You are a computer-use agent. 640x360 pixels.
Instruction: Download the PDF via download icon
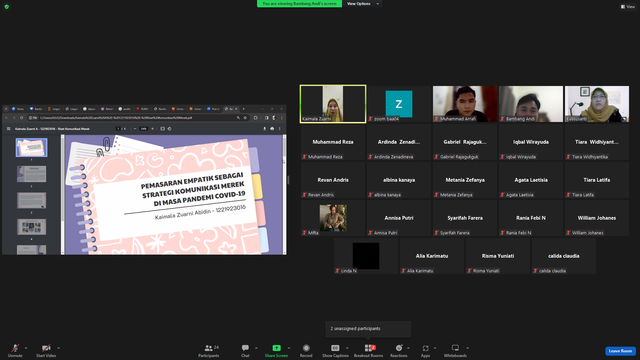point(264,129)
